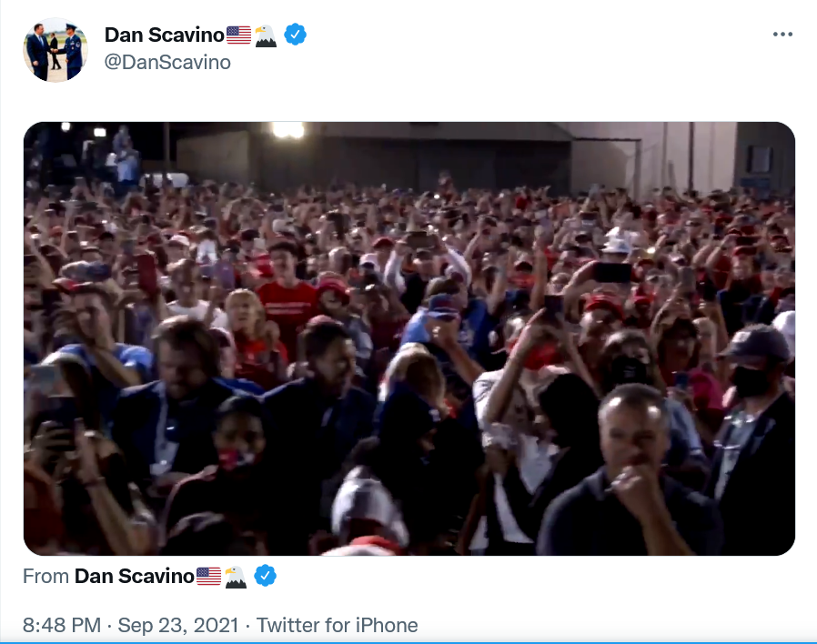Click the "From" label under the video
Screen dimensions: 817x644
tap(45, 577)
